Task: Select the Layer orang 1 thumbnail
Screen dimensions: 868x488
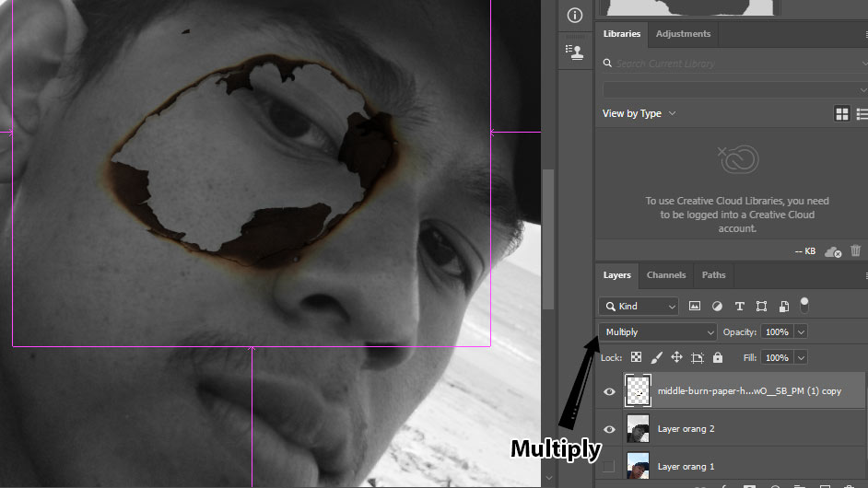Action: (x=638, y=466)
